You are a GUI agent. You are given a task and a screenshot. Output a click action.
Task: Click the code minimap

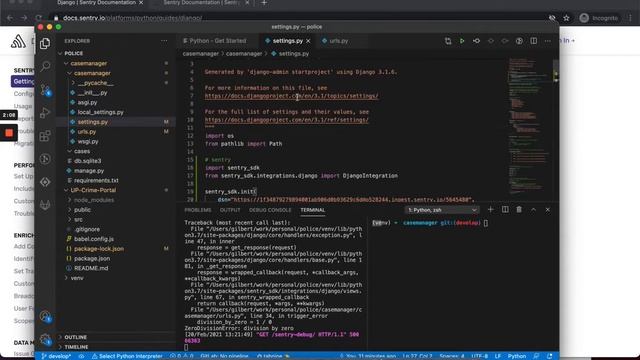tap(530, 127)
